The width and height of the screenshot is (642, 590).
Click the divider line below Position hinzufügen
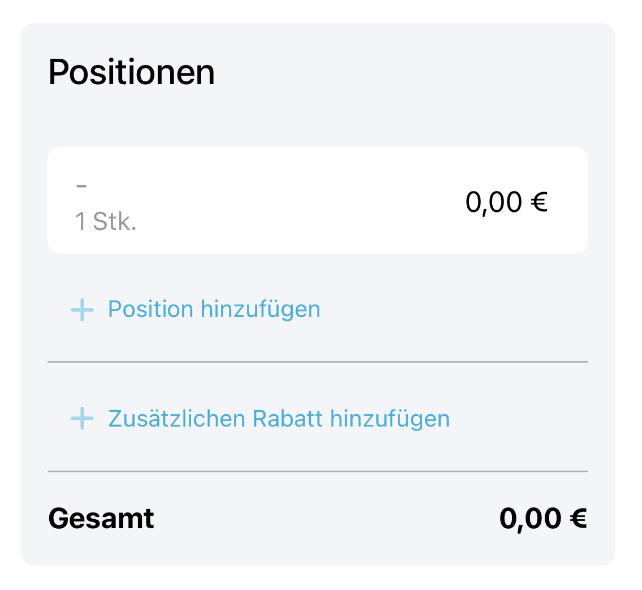click(318, 362)
